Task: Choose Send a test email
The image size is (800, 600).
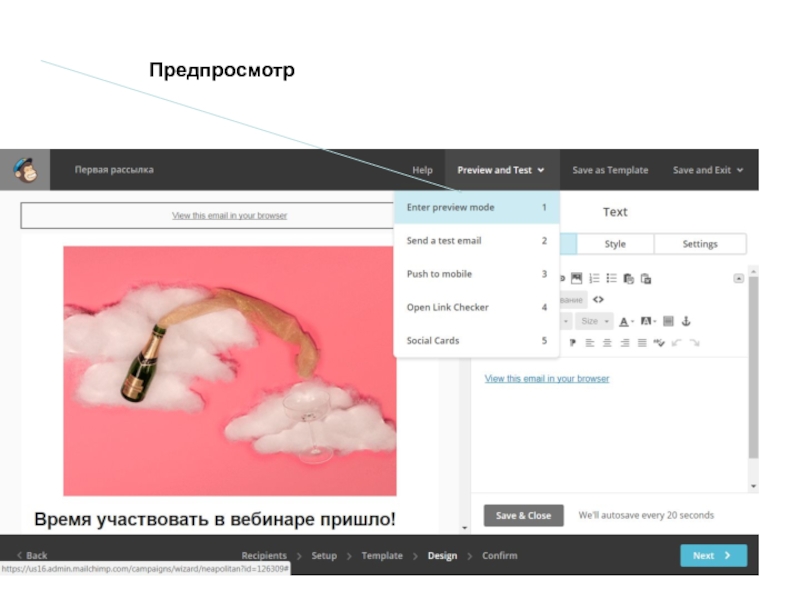Action: tap(477, 240)
